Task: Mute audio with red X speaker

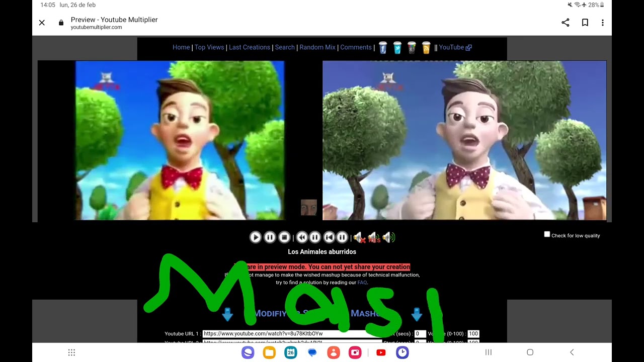Action: (359, 237)
